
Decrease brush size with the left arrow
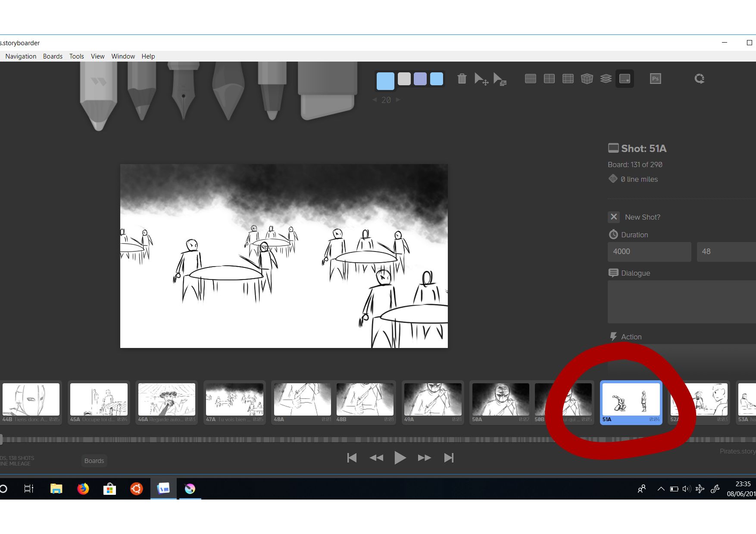tap(374, 99)
